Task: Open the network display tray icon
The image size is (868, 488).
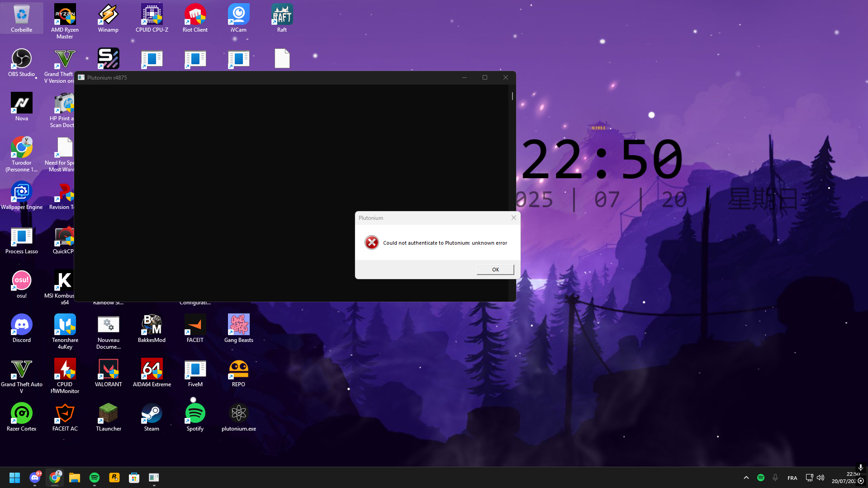Action: pyautogui.click(x=809, y=478)
